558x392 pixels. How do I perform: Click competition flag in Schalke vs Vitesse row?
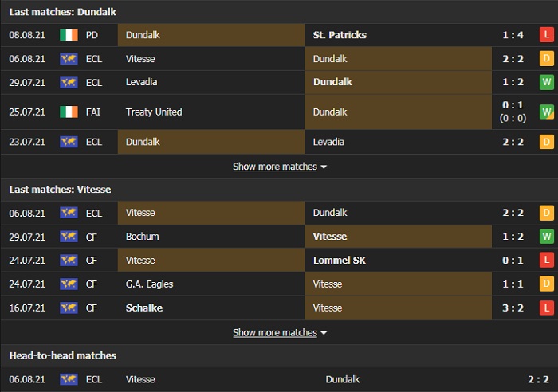coord(69,308)
